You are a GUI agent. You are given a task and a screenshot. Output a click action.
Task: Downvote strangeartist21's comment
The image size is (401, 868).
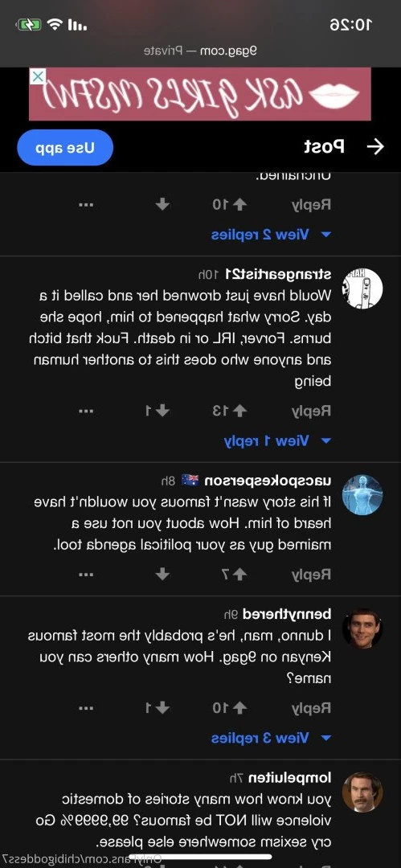point(163,411)
